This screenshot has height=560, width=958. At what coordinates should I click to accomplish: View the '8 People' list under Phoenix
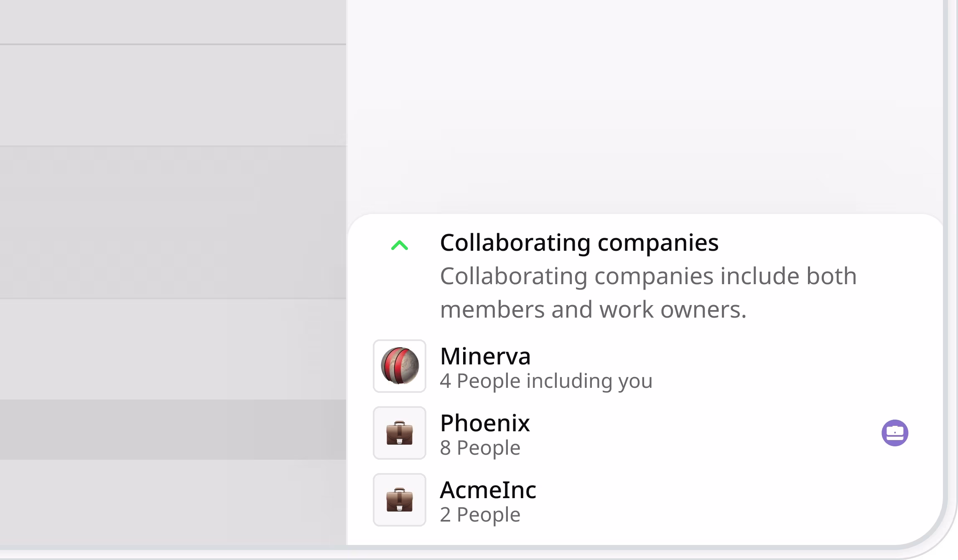click(x=480, y=448)
